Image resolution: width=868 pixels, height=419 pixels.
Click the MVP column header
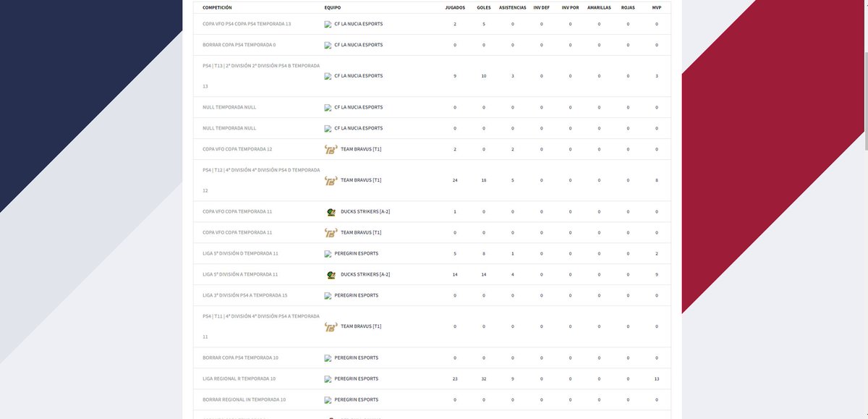coord(657,7)
